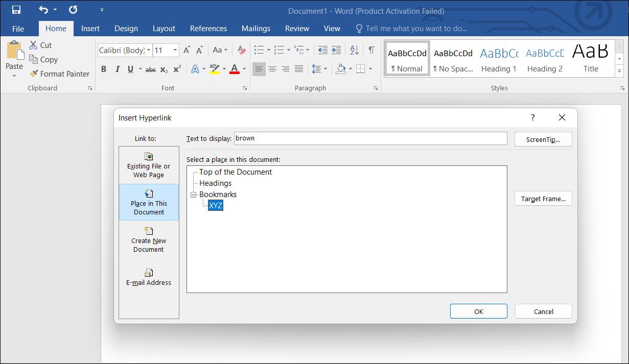Apply yellow text highlight color
This screenshot has height=364, width=629.
tap(214, 69)
